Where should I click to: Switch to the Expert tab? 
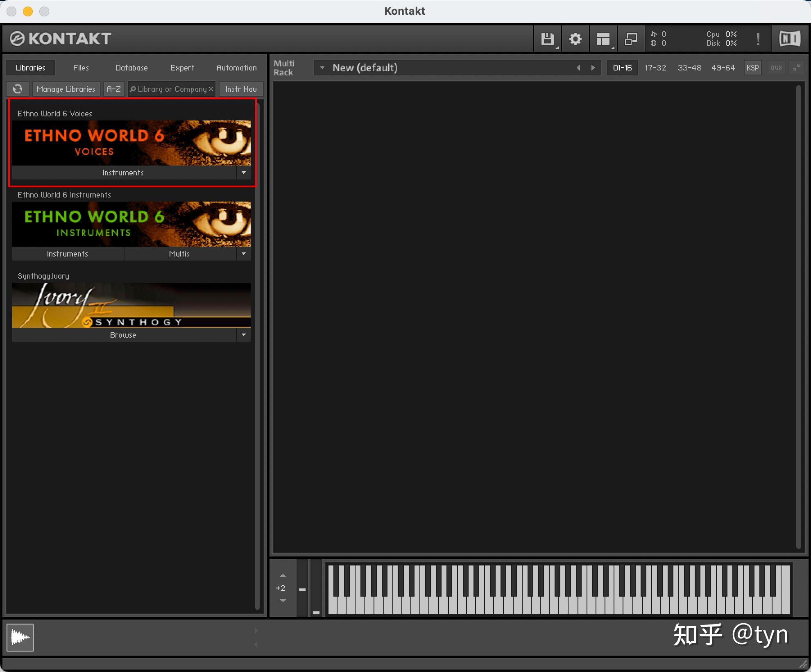click(182, 68)
